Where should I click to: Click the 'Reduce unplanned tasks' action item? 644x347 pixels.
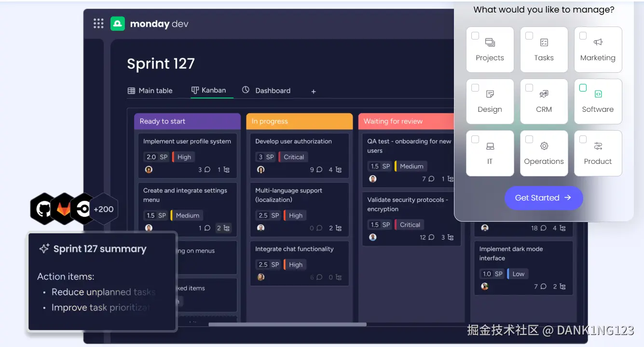click(x=103, y=292)
